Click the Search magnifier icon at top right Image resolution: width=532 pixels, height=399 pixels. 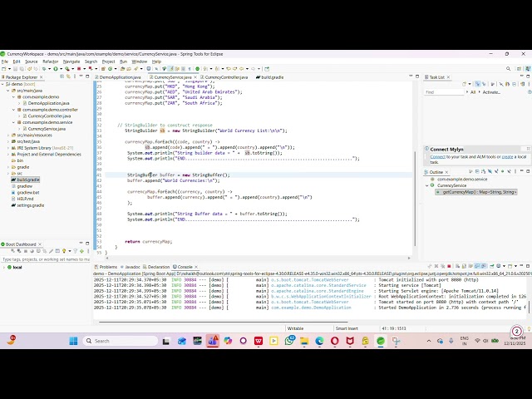click(508, 68)
